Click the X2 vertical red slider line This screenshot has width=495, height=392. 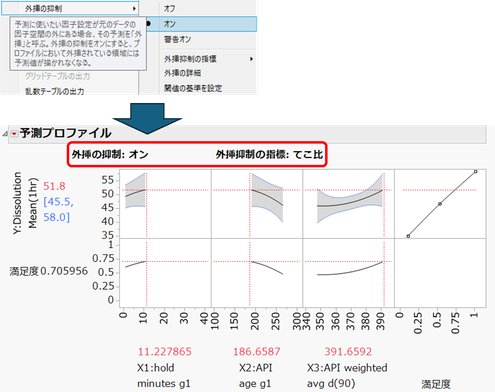tap(250, 238)
